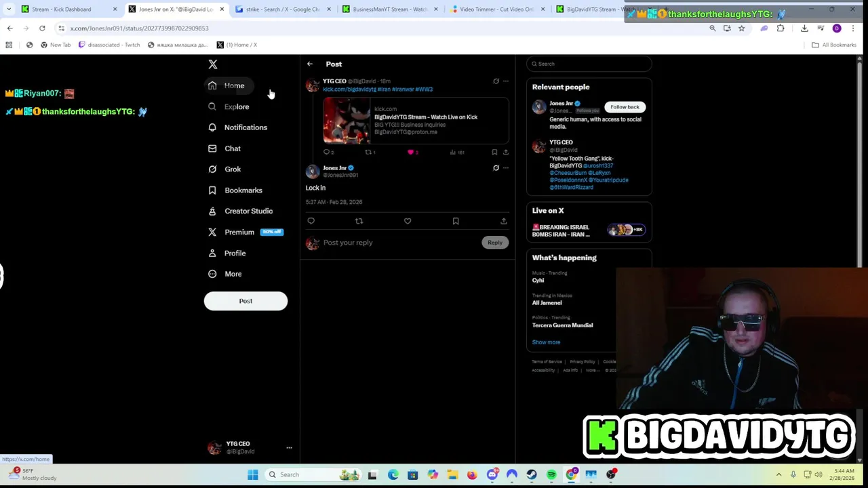Open Grok from the sidebar
Screen dimensions: 868x488
click(224, 169)
